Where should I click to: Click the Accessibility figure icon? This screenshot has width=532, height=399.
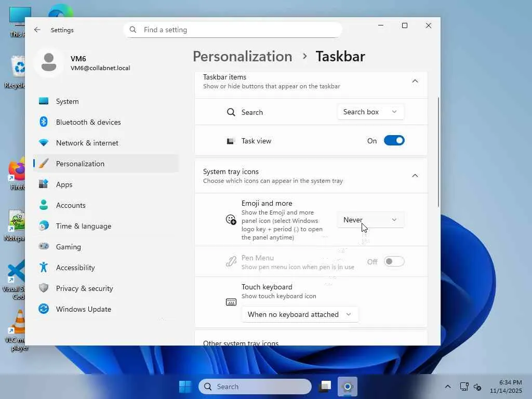[x=44, y=268]
